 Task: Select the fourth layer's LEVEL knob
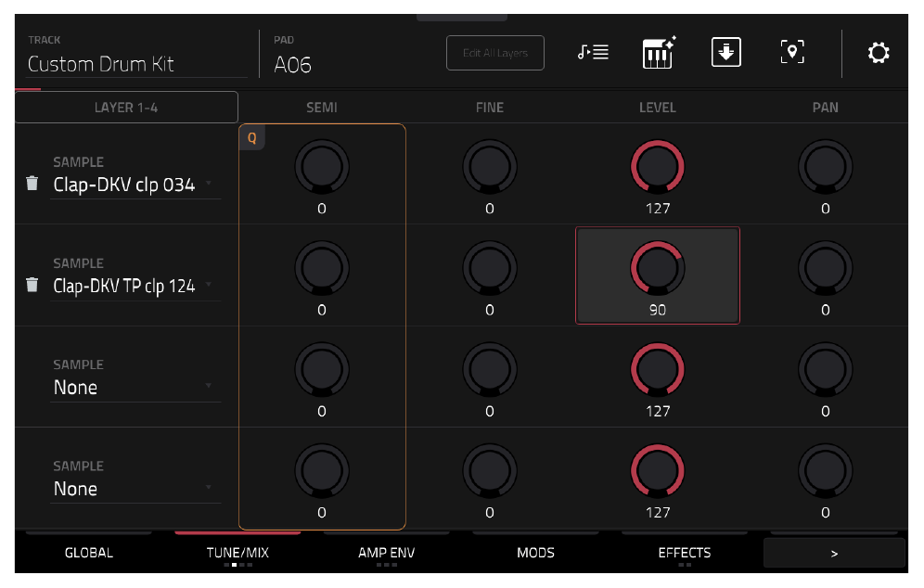[x=658, y=471]
